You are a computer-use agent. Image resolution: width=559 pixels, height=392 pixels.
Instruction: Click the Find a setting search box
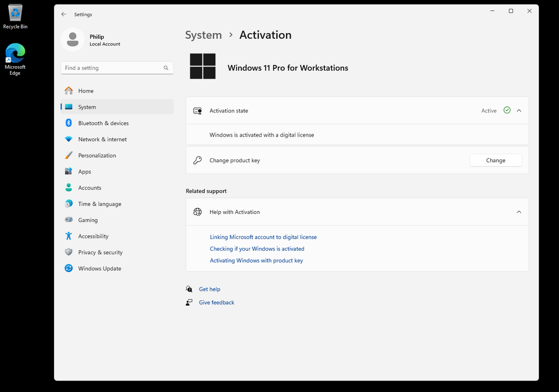pyautogui.click(x=117, y=68)
